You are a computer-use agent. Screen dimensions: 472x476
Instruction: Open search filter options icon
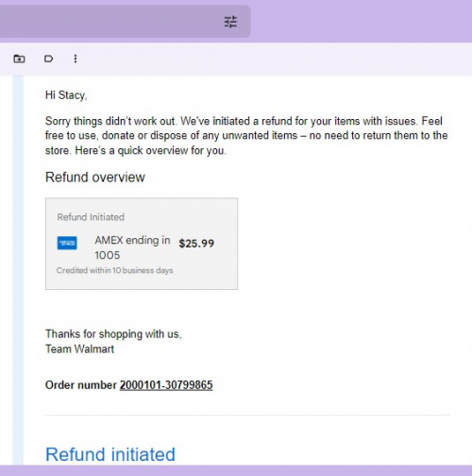[x=230, y=22]
